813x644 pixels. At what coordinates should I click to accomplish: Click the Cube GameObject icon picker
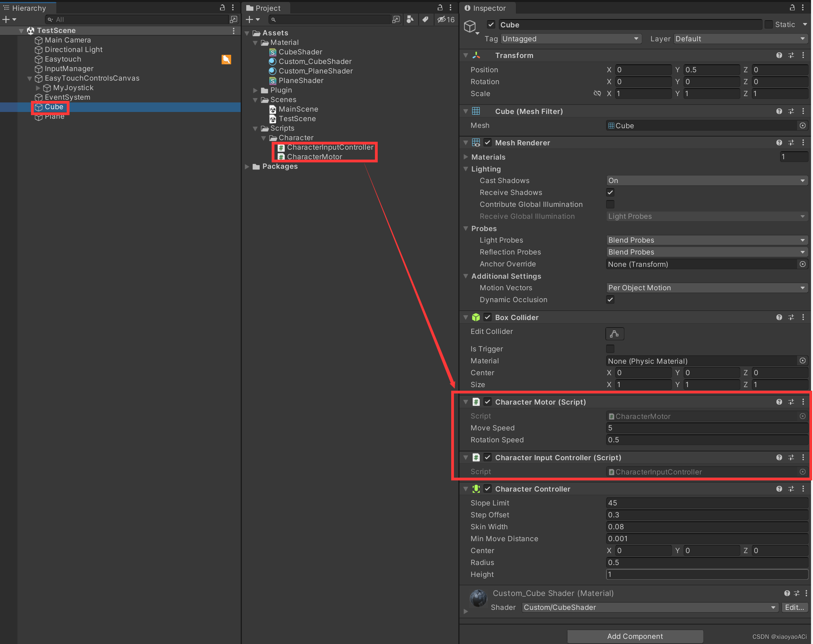[471, 27]
